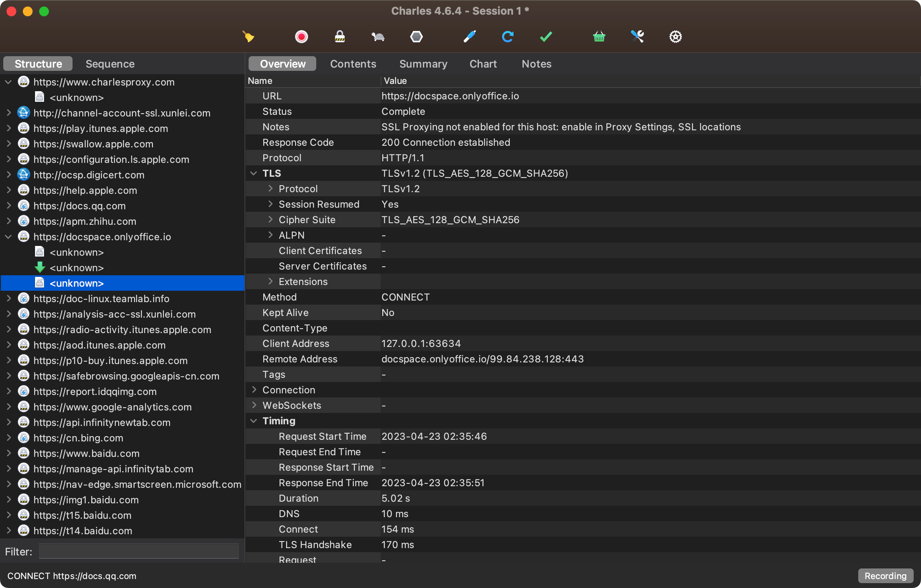Collapse the Timing section chevron
The height and width of the screenshot is (588, 921).
[x=253, y=421]
